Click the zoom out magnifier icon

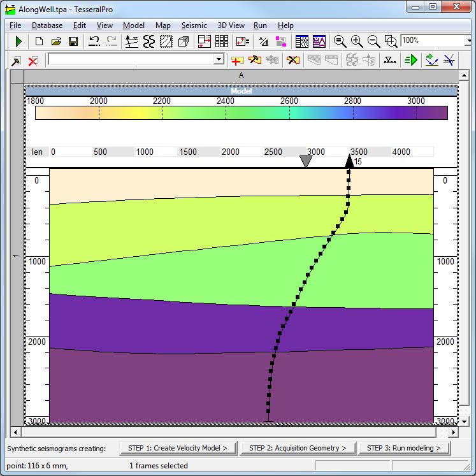click(374, 41)
